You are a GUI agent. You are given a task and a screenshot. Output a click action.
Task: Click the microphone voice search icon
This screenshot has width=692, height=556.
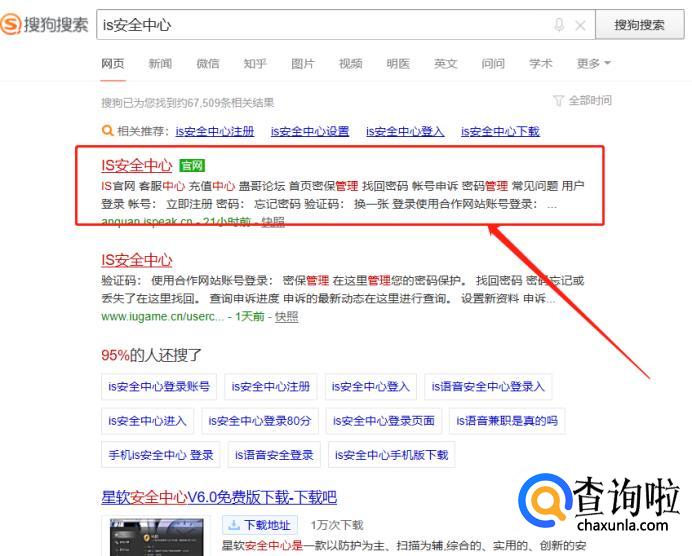pos(559,25)
